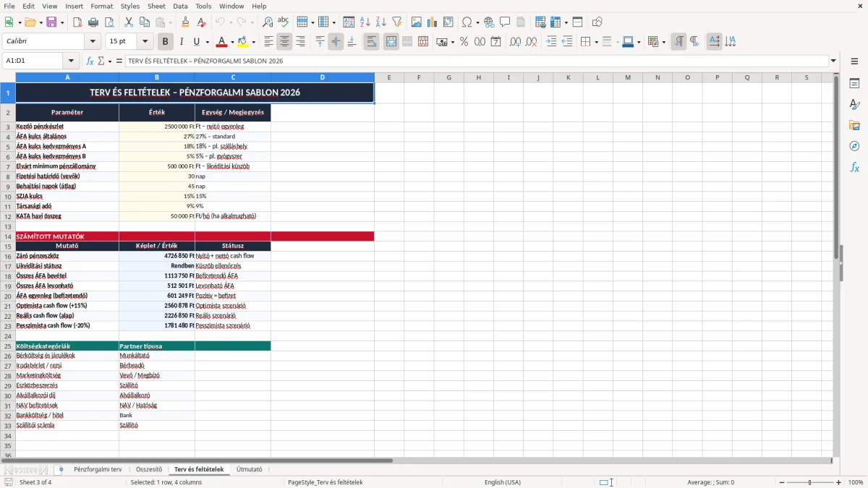The width and height of the screenshot is (868, 488).
Task: Apply the red font color swatch
Action: tap(221, 42)
